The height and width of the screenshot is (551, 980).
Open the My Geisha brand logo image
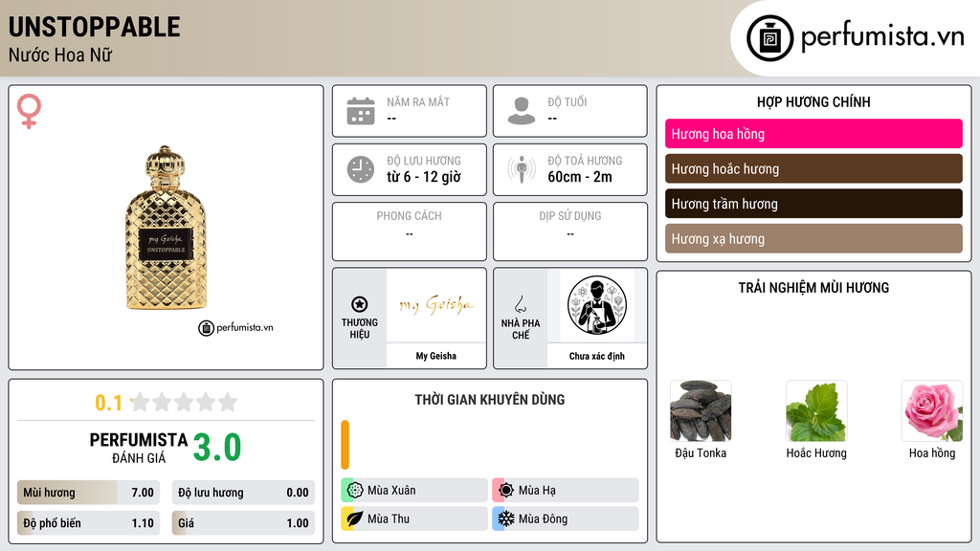point(436,305)
